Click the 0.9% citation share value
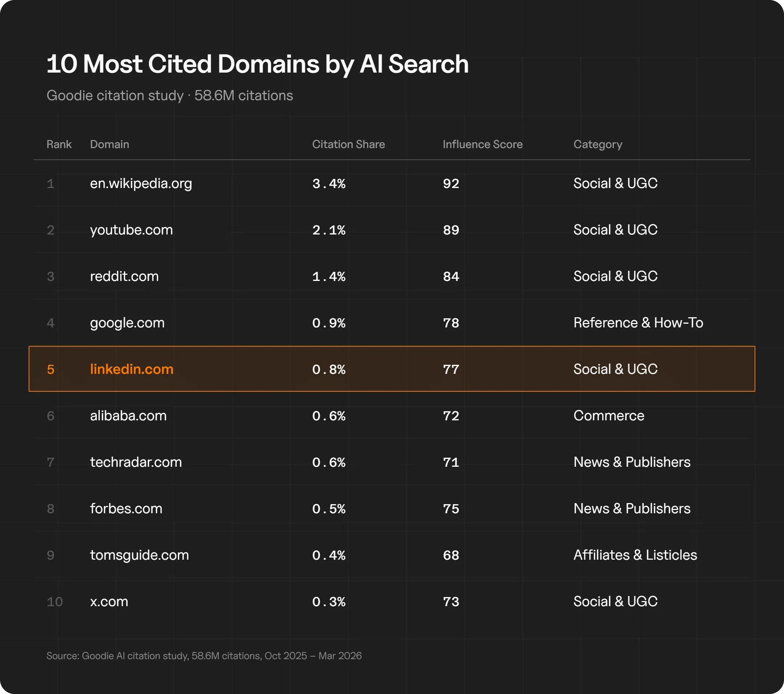This screenshot has width=784, height=694. 329,323
